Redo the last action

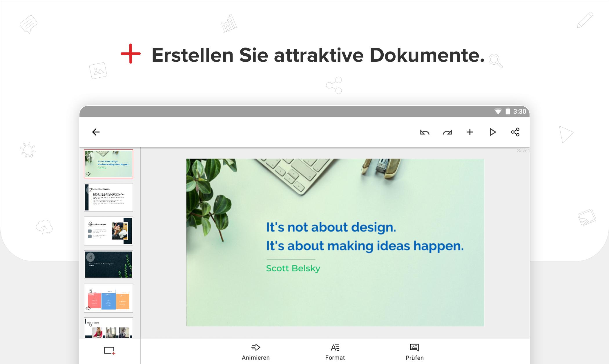(447, 132)
